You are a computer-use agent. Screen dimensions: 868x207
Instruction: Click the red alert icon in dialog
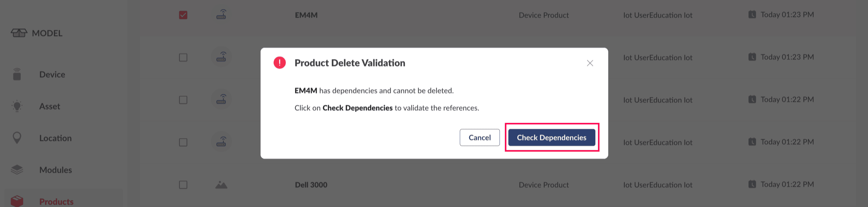(279, 63)
